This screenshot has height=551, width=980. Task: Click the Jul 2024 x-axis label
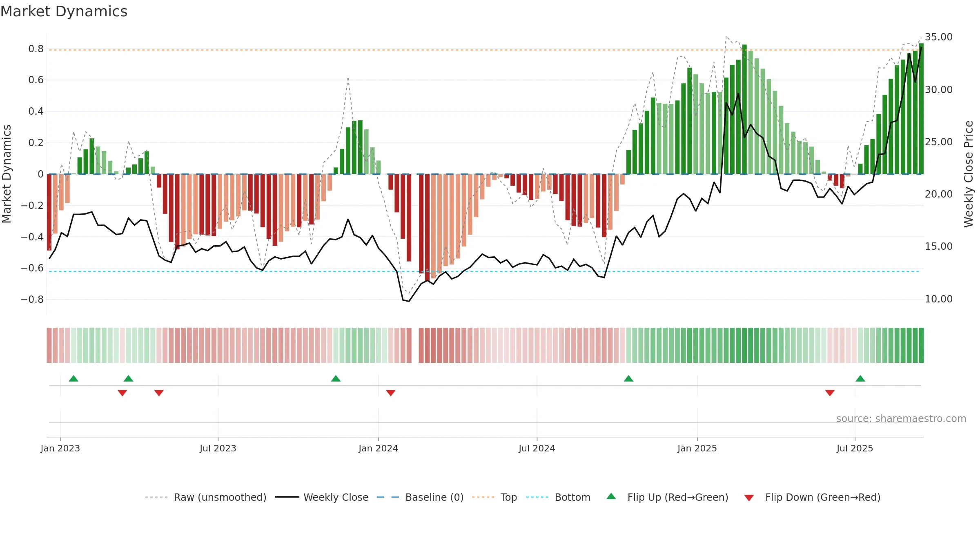pos(537,448)
